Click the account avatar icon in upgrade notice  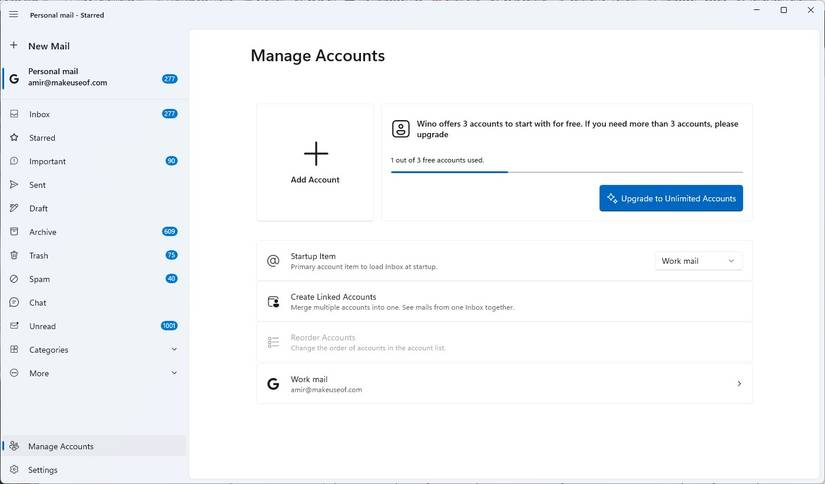coord(400,129)
